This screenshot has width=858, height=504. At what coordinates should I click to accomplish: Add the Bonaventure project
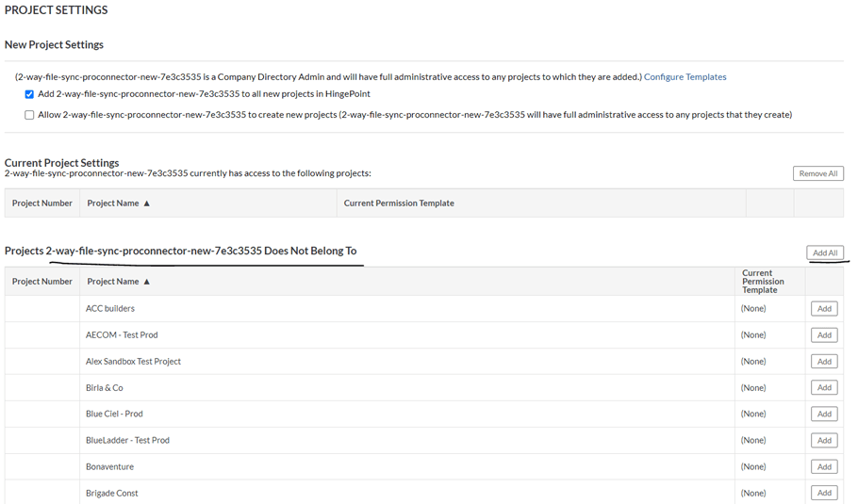pyautogui.click(x=824, y=467)
